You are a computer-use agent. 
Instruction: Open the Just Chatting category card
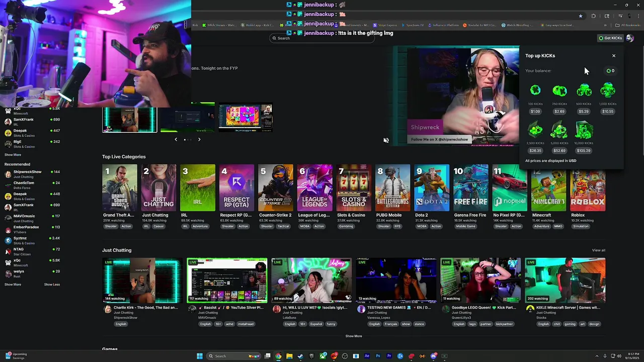tap(158, 188)
